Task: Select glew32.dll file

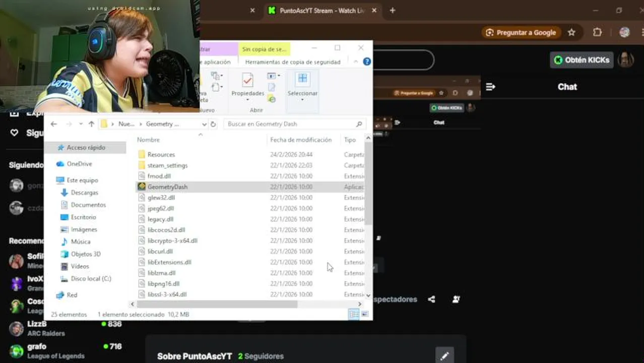Action: tap(250, 198)
